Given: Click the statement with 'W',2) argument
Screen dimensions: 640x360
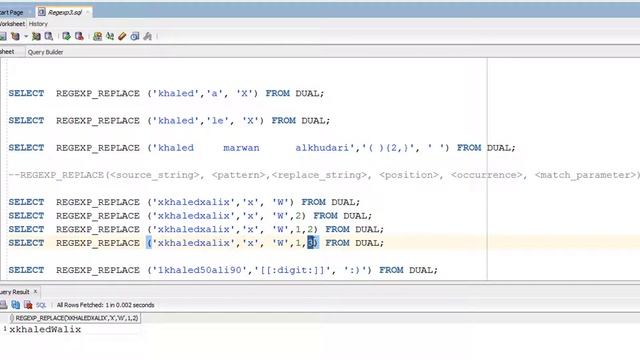Looking at the screenshot, I should [x=190, y=216].
